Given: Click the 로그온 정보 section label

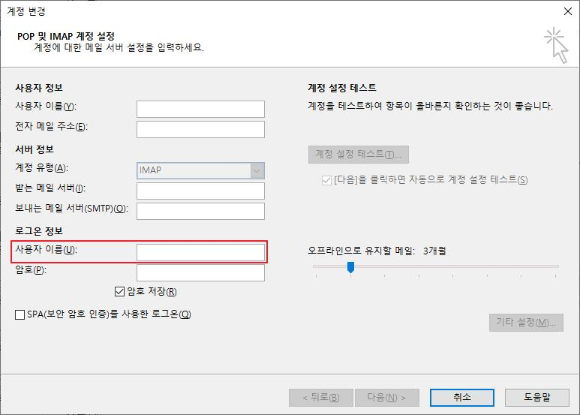Looking at the screenshot, I should (x=39, y=231).
